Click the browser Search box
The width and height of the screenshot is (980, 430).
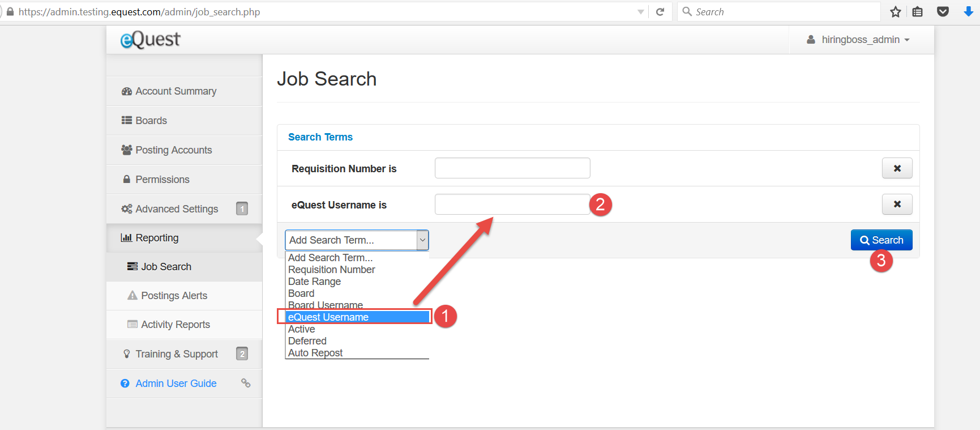click(778, 12)
